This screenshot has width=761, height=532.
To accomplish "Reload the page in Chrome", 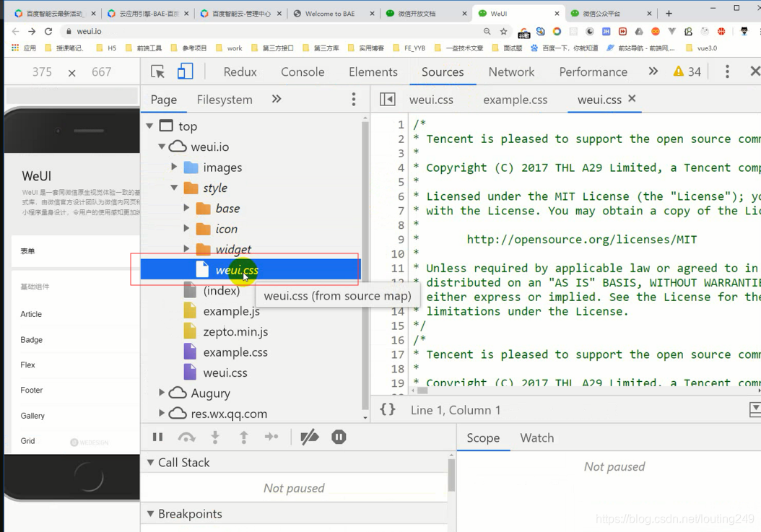I will tap(48, 31).
